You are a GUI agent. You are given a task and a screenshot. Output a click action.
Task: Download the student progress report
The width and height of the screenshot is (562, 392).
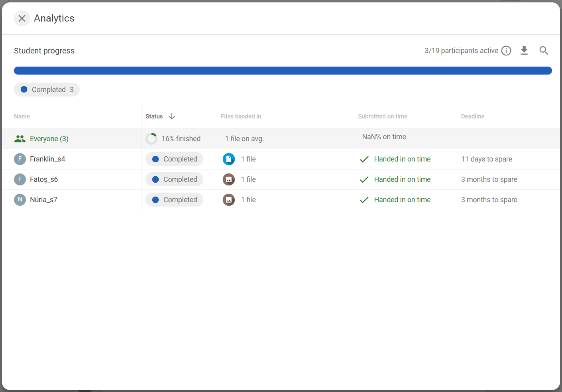524,51
